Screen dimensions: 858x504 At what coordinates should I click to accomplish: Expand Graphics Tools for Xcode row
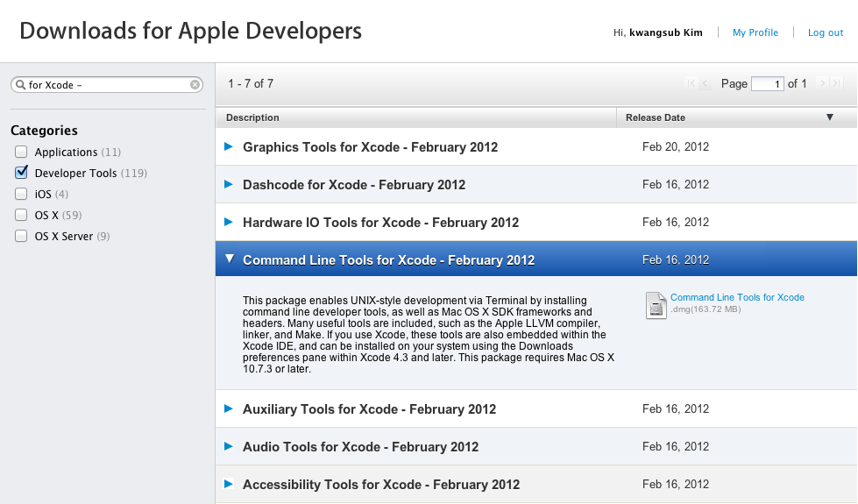point(229,146)
